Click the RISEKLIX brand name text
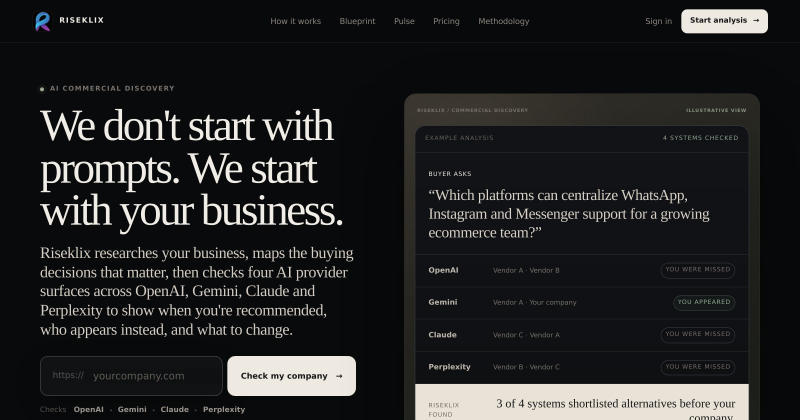Screen dimensions: 800x420 [82, 20]
